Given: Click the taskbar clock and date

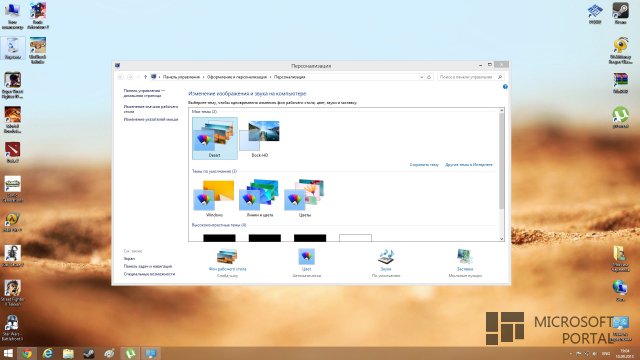Looking at the screenshot, I should tap(624, 353).
